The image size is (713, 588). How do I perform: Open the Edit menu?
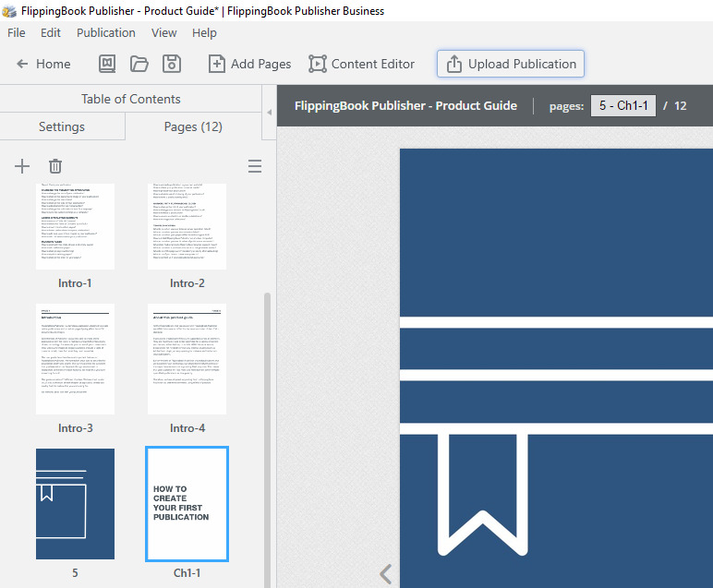tap(51, 32)
